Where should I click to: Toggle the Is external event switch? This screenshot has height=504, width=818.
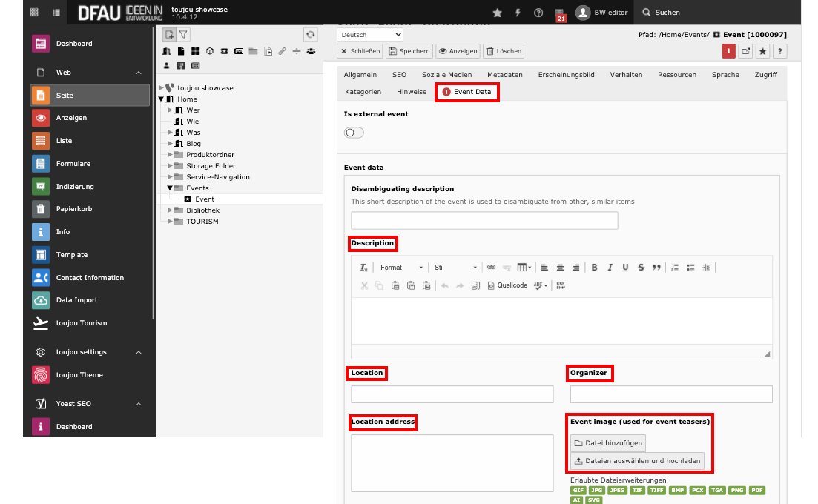[x=354, y=133]
